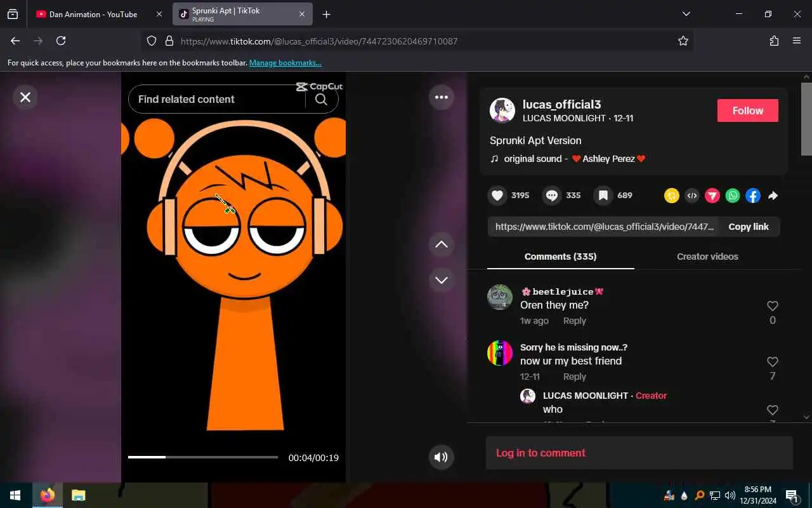Like the 'now ur my best friend' comment
The height and width of the screenshot is (508, 812).
pyautogui.click(x=772, y=362)
